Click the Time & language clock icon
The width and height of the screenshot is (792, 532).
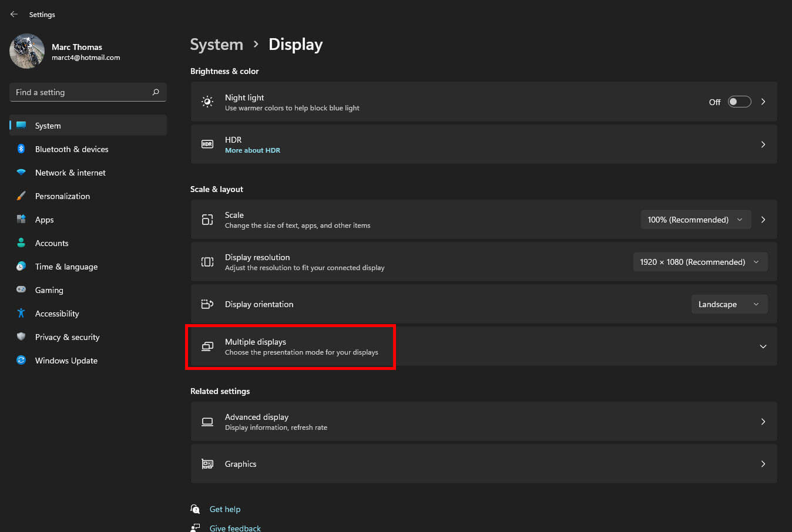(x=21, y=267)
